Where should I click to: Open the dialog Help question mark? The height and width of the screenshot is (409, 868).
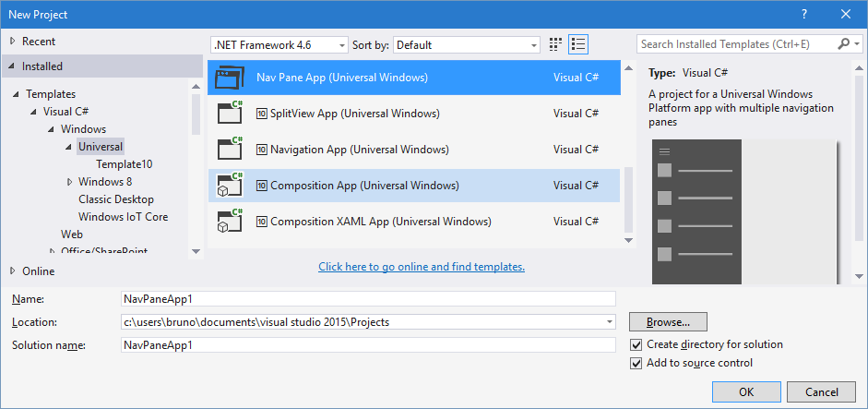(x=803, y=14)
